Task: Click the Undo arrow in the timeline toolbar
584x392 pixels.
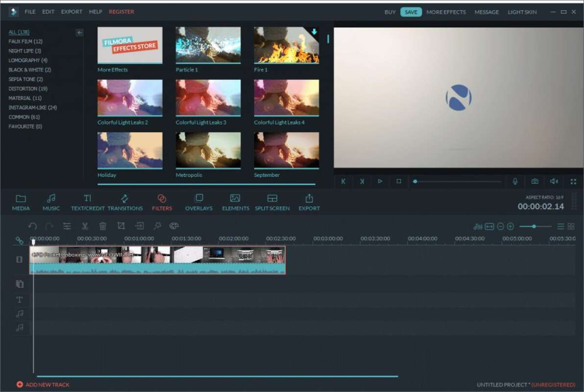Action: point(33,226)
